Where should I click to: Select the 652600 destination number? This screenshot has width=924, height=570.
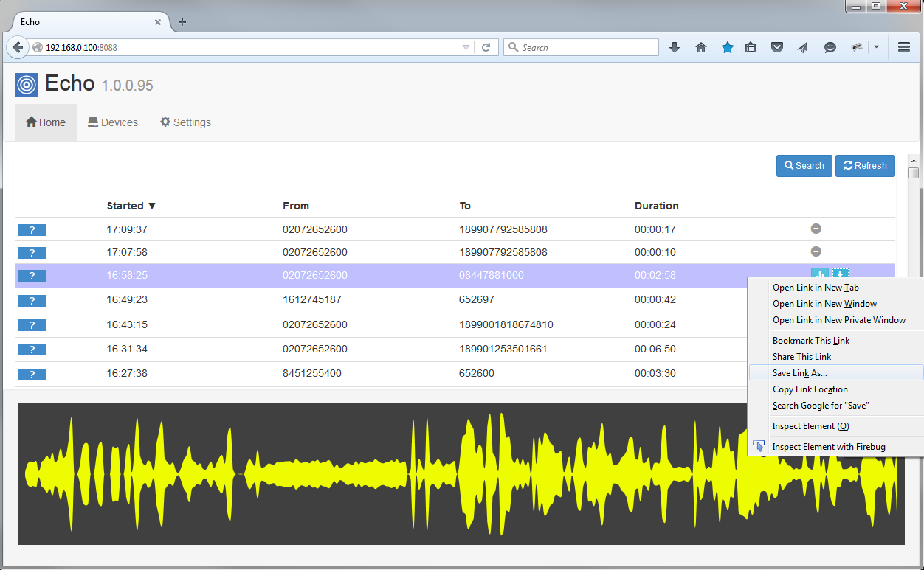pos(477,373)
